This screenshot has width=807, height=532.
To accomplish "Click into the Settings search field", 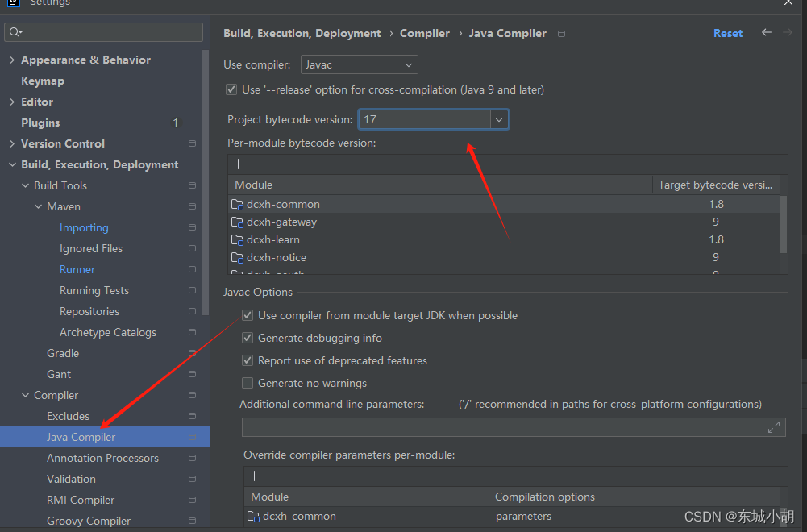I will click(x=103, y=31).
